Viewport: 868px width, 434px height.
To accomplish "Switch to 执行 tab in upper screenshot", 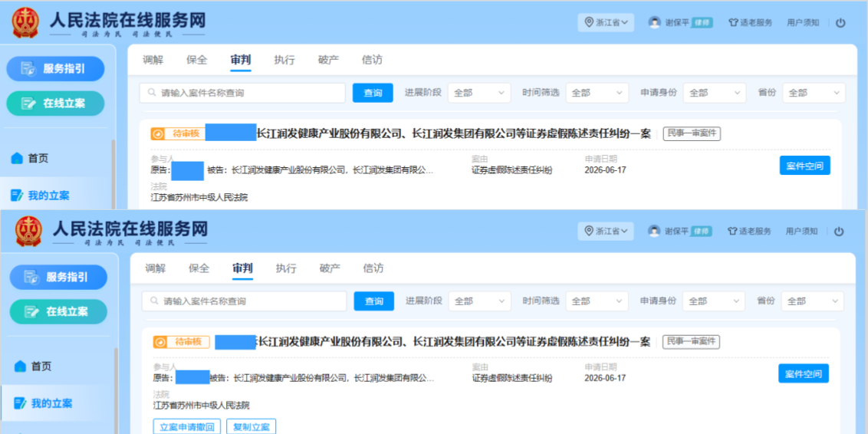I will [x=284, y=61].
